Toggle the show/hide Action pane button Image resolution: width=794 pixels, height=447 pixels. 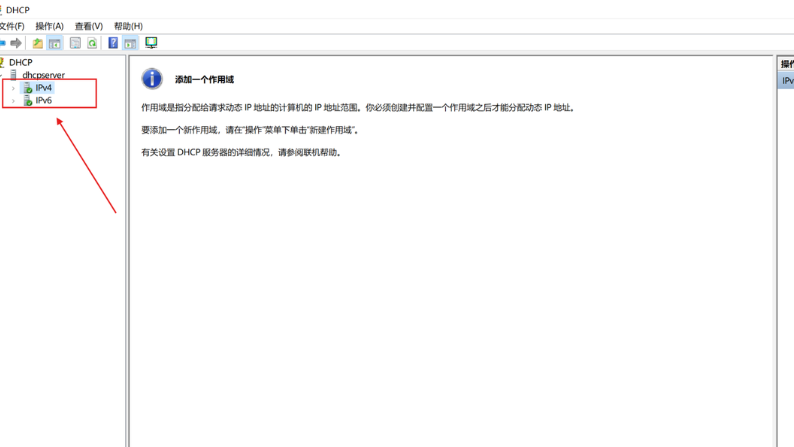130,43
